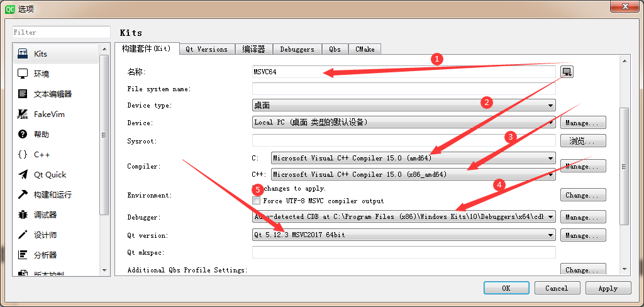
Task: Click Change button next to Environment
Action: (583, 195)
